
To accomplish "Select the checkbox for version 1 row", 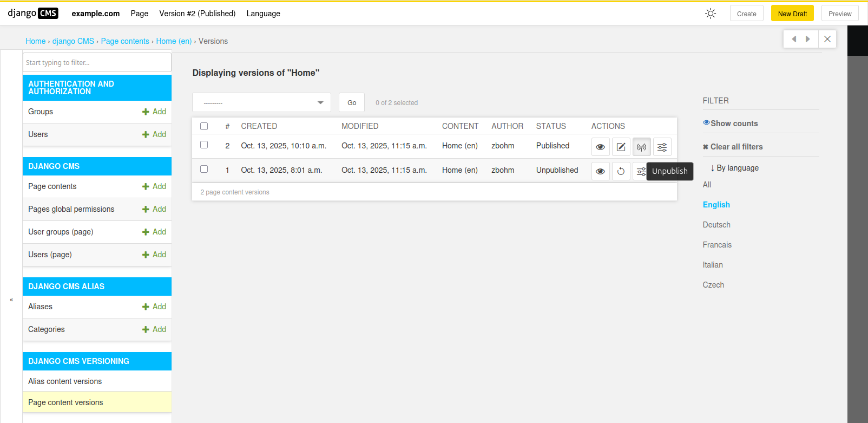I will click(204, 169).
